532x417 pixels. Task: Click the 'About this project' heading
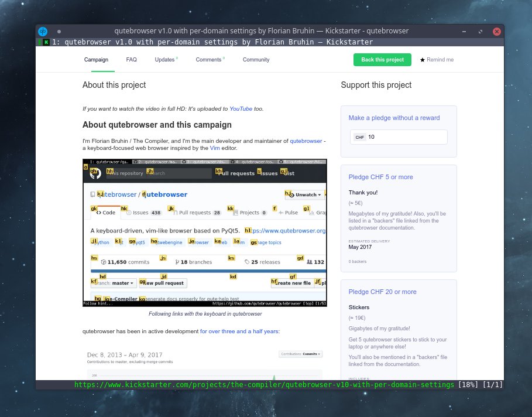pyautogui.click(x=114, y=85)
